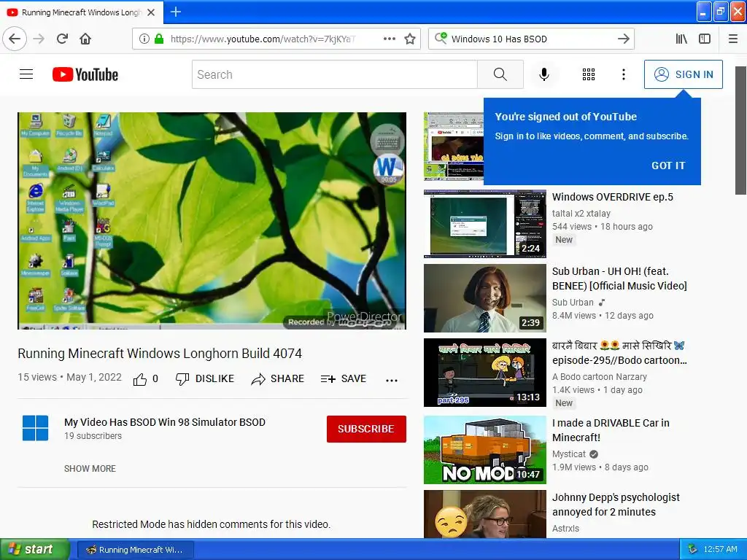Open YouTube apps grid
Image resolution: width=747 pixels, height=560 pixels.
pyautogui.click(x=589, y=74)
